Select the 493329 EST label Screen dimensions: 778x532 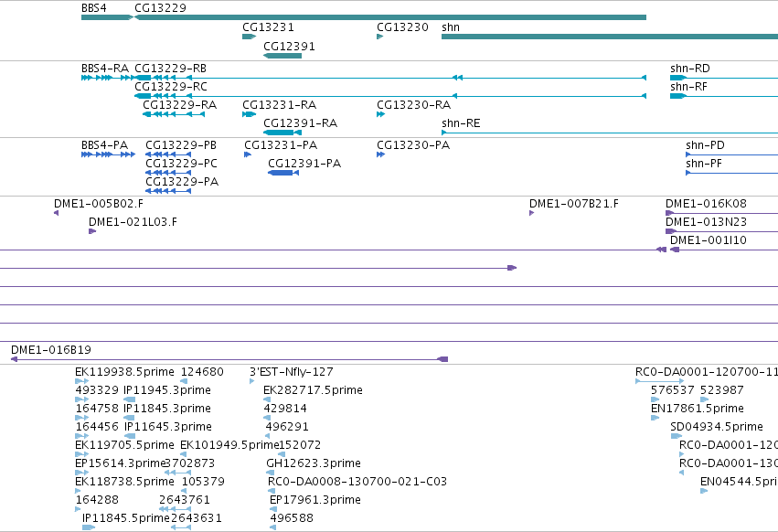click(97, 390)
